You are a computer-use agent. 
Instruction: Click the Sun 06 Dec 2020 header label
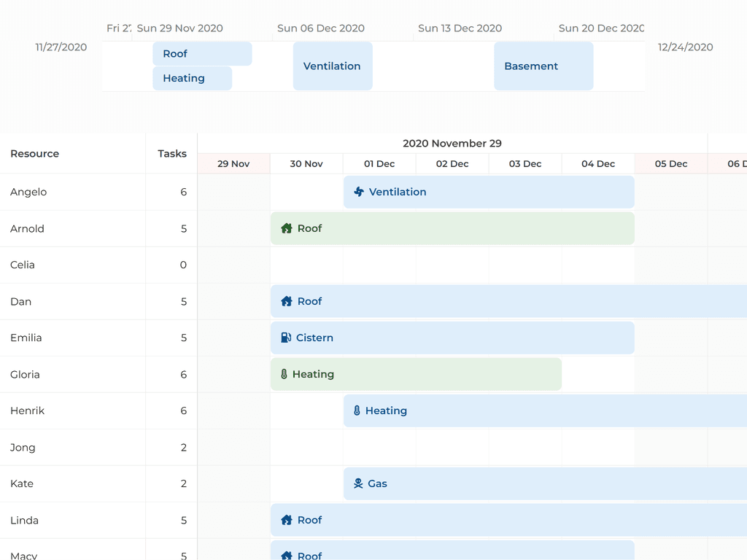click(x=321, y=28)
